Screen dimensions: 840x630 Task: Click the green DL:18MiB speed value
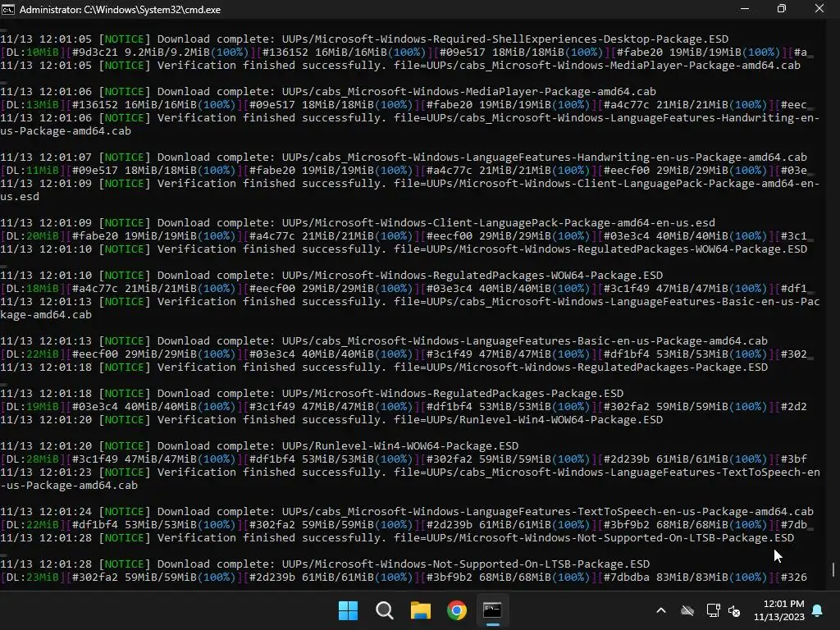[x=43, y=288]
